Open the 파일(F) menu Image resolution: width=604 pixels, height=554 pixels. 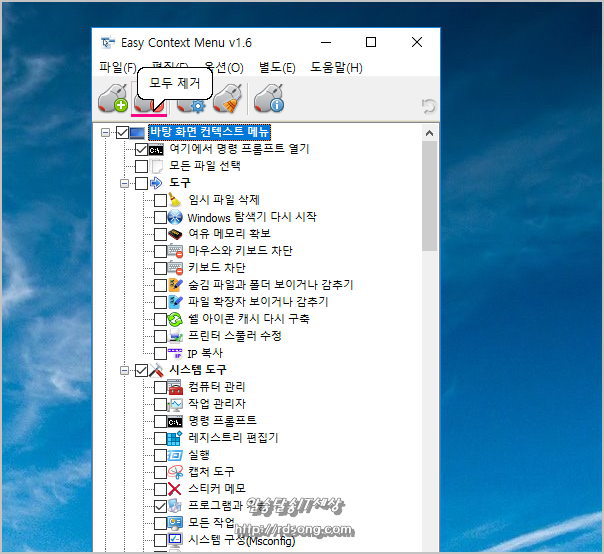117,68
